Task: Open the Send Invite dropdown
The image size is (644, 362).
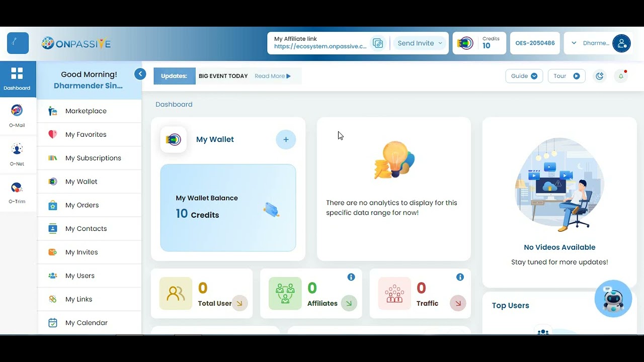Action: point(420,43)
